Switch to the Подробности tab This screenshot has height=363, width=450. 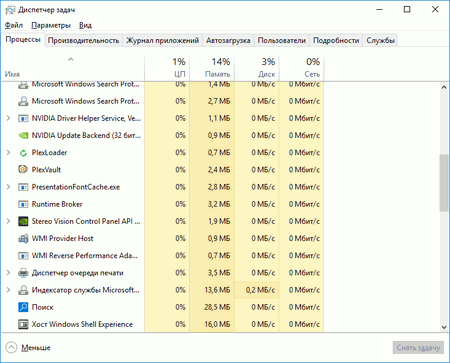click(336, 40)
